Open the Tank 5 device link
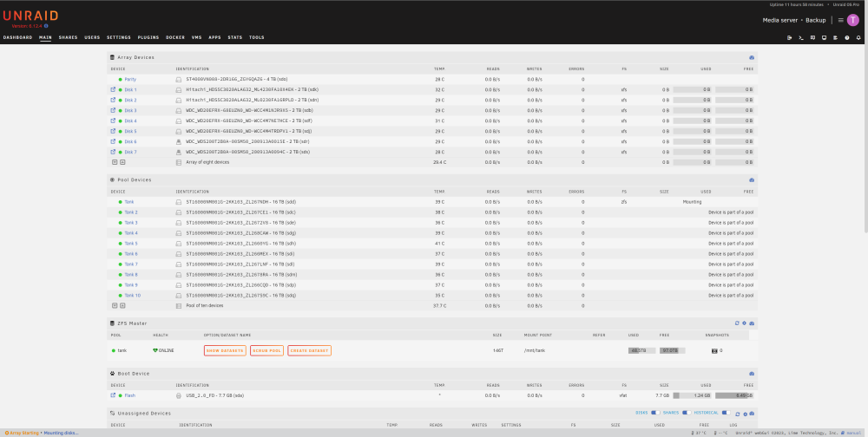 click(x=131, y=244)
